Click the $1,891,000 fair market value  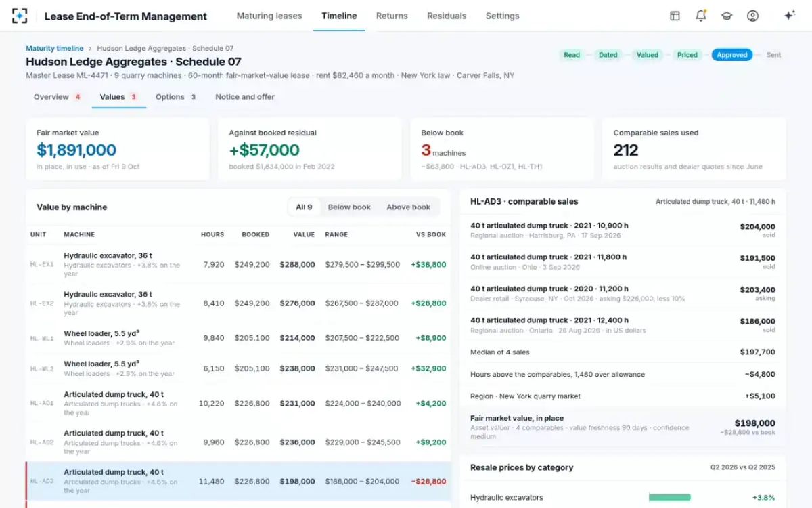[76, 150]
